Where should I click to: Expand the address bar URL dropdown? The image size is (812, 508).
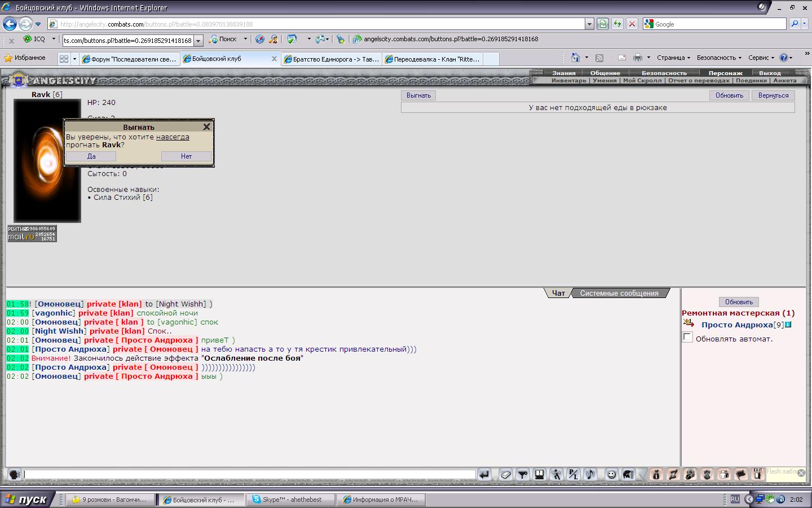[589, 24]
